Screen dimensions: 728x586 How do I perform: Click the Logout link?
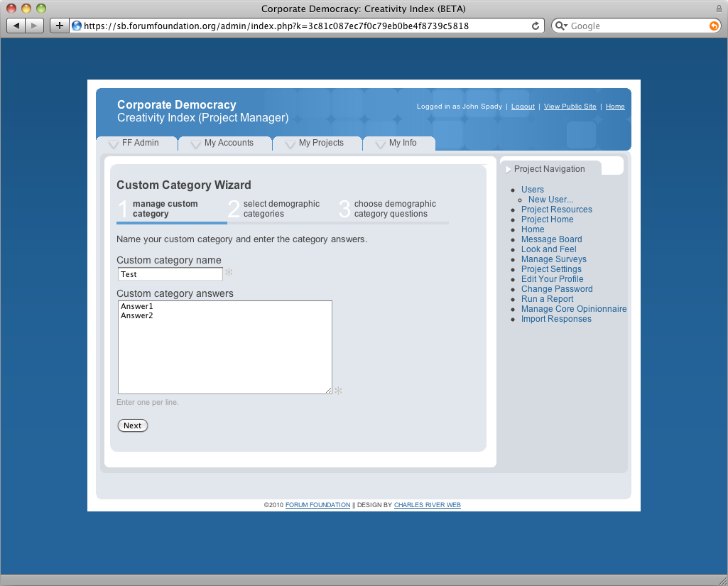pos(523,107)
